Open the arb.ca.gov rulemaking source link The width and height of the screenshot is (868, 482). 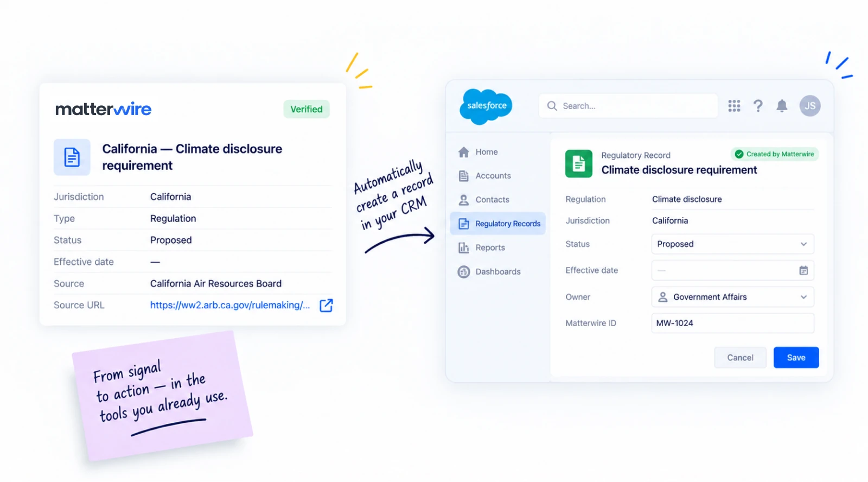pyautogui.click(x=230, y=305)
